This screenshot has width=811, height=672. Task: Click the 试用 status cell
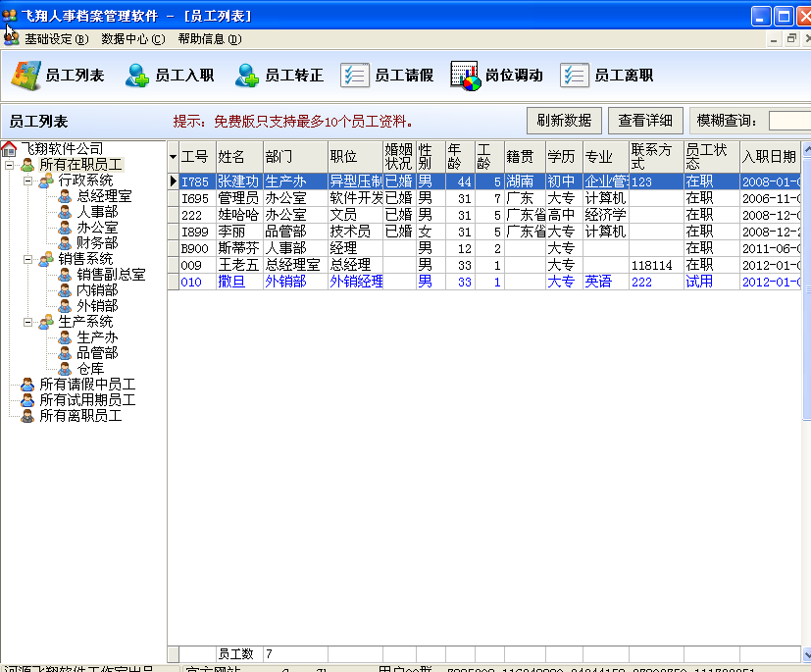pyautogui.click(x=712, y=282)
